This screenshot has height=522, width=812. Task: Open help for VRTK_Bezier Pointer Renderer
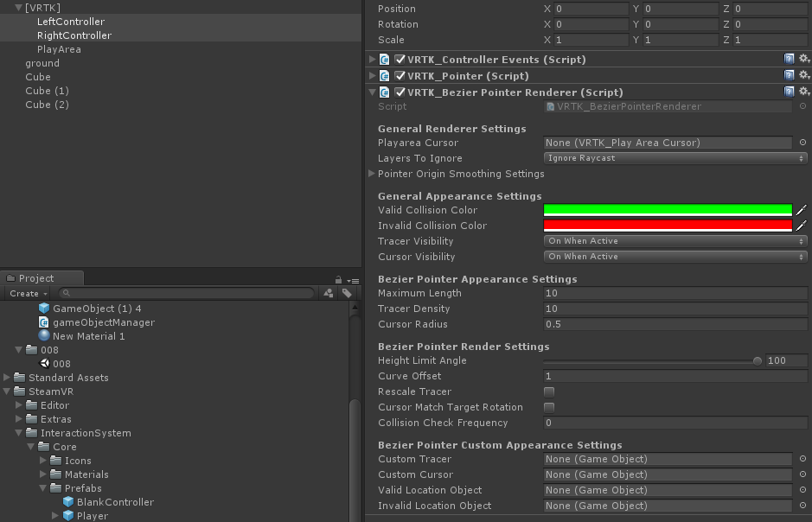tap(789, 92)
